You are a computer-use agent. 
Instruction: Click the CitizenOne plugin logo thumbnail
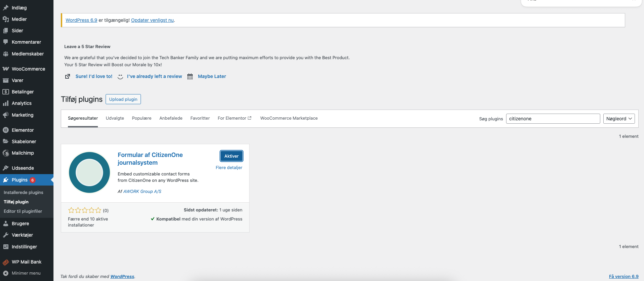coord(89,172)
